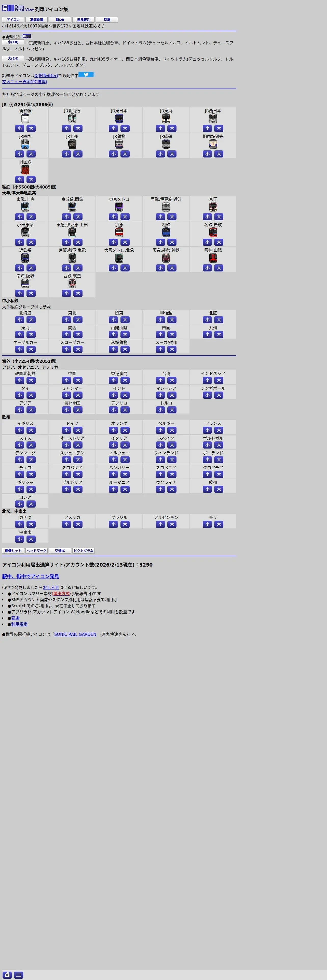Click the 大 button under ドイツ
Screen dimensions: 327x980
point(78,430)
